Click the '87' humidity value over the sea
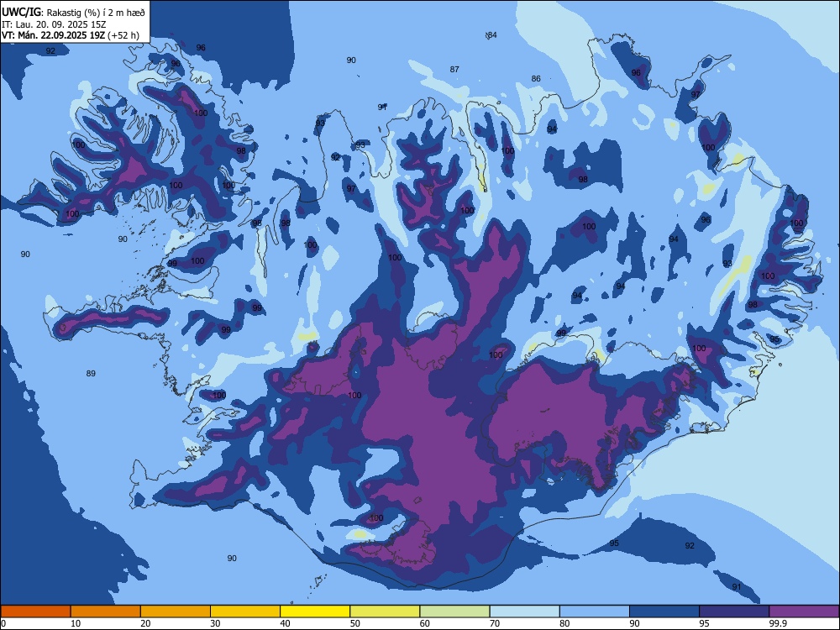840x630 pixels. tap(454, 69)
